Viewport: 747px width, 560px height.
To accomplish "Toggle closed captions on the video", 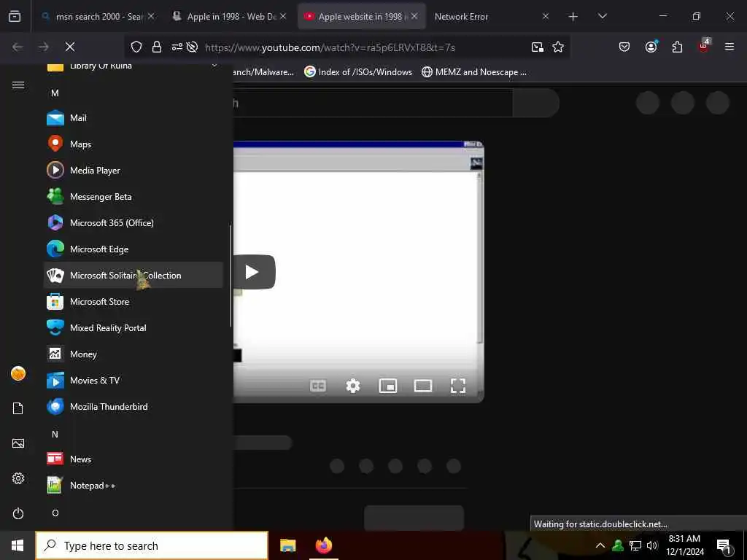I will click(x=318, y=386).
